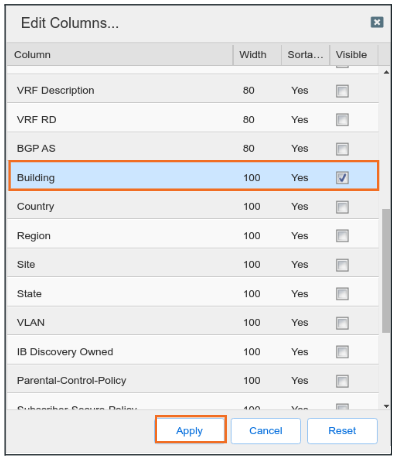Click the State width value

(252, 294)
